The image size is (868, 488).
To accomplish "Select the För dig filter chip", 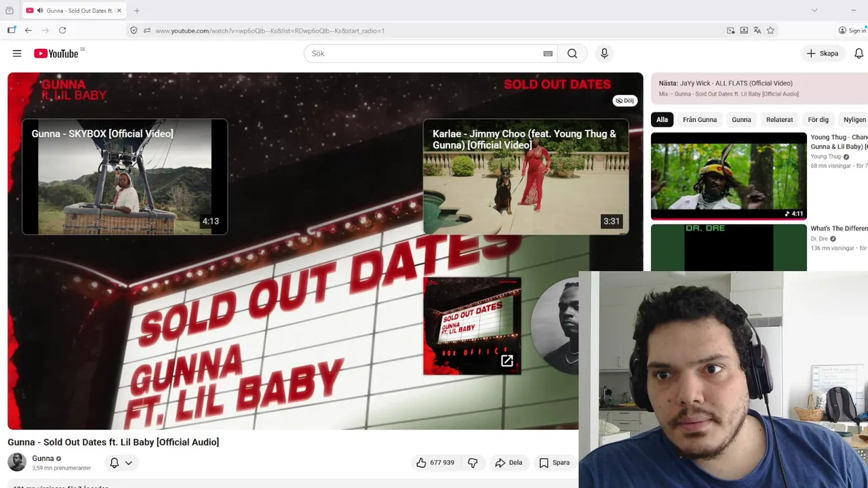I will (x=818, y=119).
